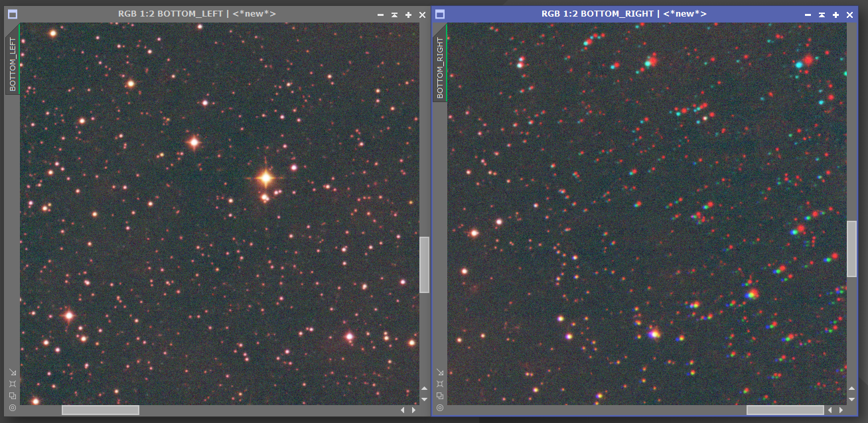The image size is (868, 423).
Task: Click the fit-view square icon in BOTTOM_RIGHT window
Action: [440, 384]
